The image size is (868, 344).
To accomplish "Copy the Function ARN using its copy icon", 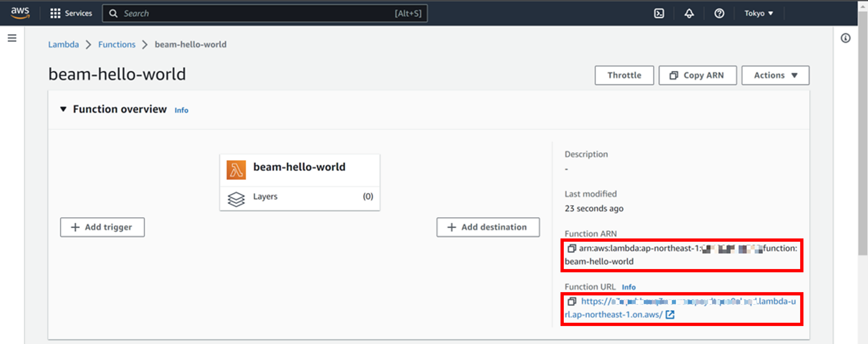I will 572,248.
